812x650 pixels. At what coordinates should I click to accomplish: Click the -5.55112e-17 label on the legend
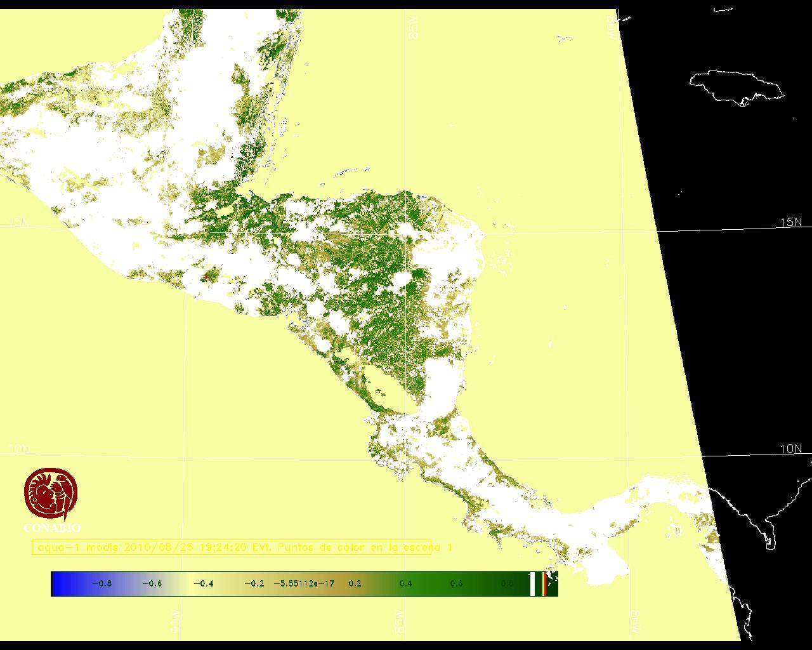coord(304,584)
